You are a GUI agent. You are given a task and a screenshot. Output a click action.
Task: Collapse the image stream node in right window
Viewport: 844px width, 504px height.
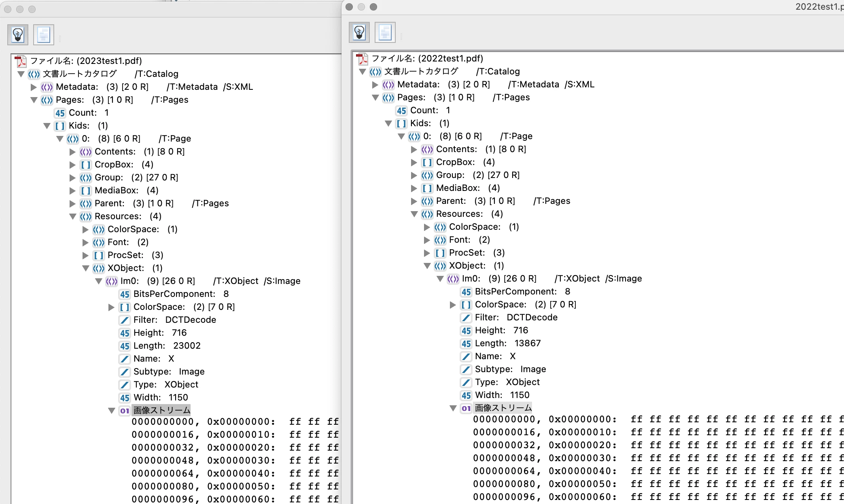tap(453, 408)
